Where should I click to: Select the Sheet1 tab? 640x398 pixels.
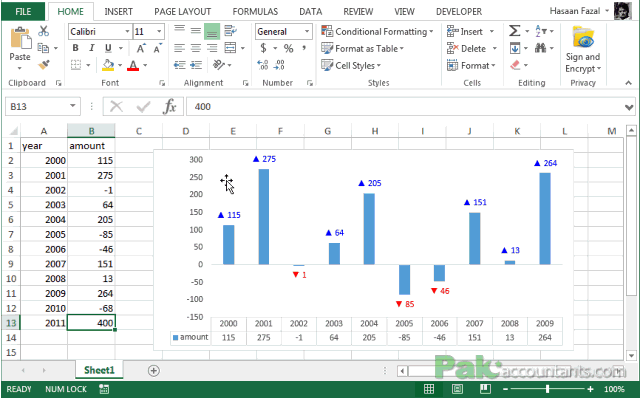pos(99,370)
